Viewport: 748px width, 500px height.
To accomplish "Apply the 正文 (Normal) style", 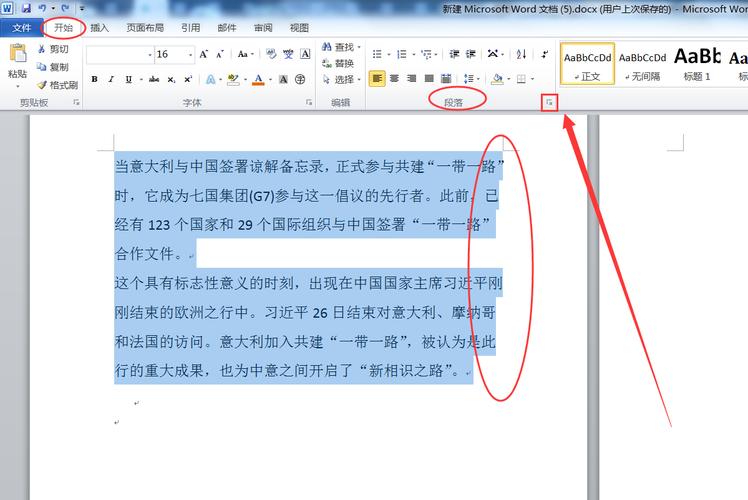I will (x=587, y=64).
